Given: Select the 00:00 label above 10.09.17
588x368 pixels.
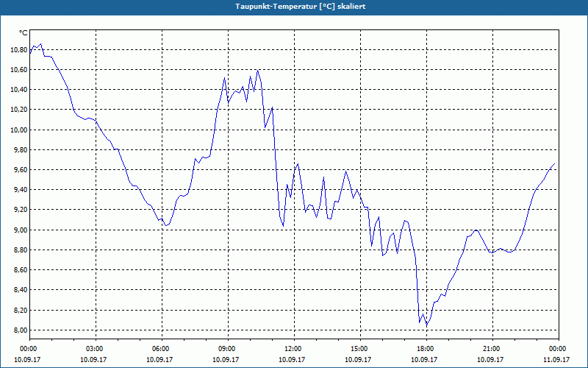Looking at the screenshot, I should pyautogui.click(x=28, y=349).
